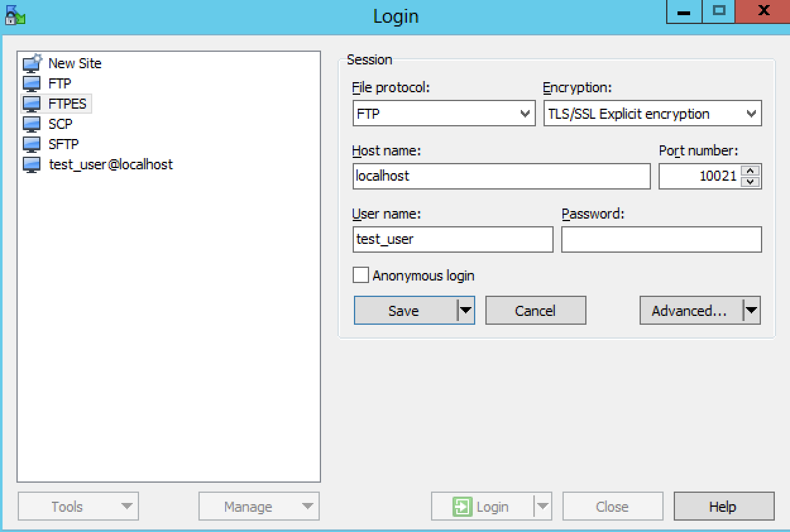The height and width of the screenshot is (532, 790).
Task: Expand the Save button dropdown arrow
Action: tap(466, 310)
